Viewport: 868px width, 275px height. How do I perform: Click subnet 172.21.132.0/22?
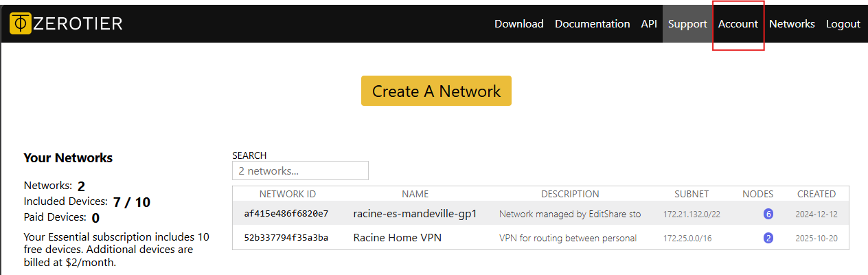pyautogui.click(x=692, y=214)
